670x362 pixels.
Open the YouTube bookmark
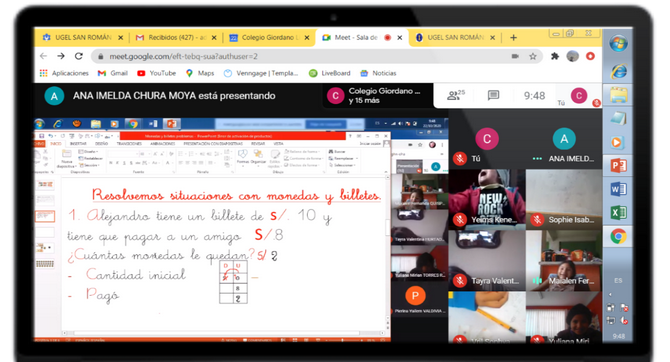click(x=156, y=73)
